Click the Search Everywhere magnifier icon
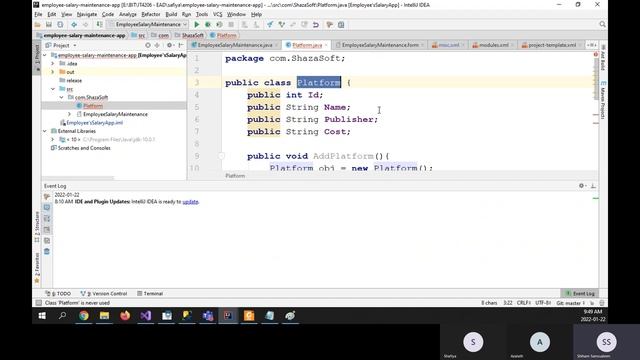Screen dimensions: 640x360 pyautogui.click(x=602, y=24)
